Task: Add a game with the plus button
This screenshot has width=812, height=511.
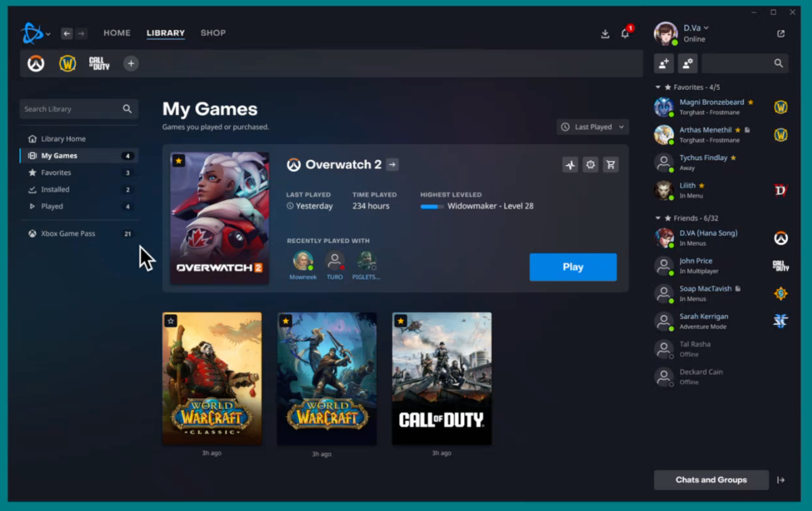Action: (131, 64)
